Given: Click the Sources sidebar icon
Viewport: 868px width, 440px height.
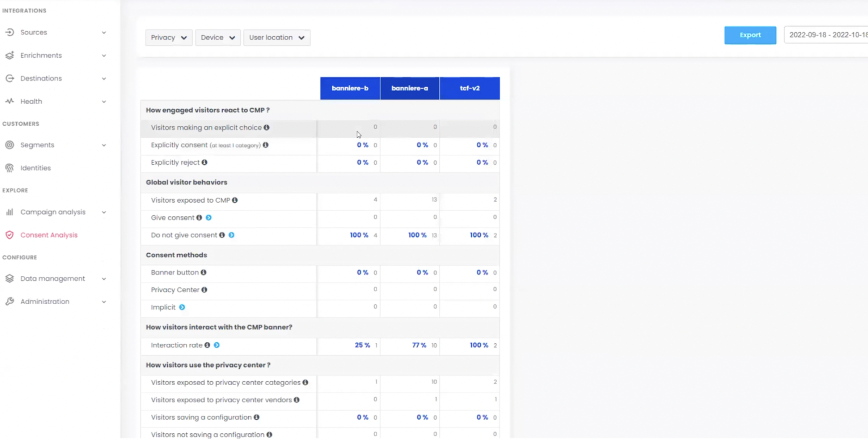Looking at the screenshot, I should (x=10, y=32).
